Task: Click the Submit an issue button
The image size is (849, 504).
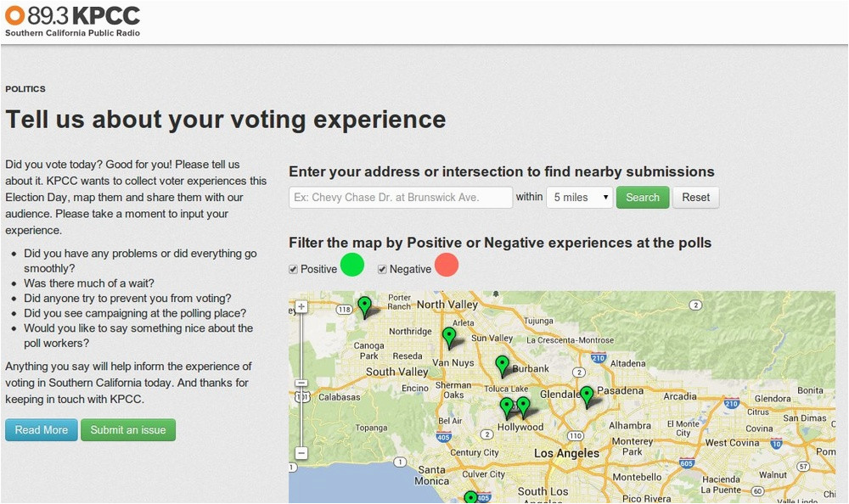Action: coord(128,430)
